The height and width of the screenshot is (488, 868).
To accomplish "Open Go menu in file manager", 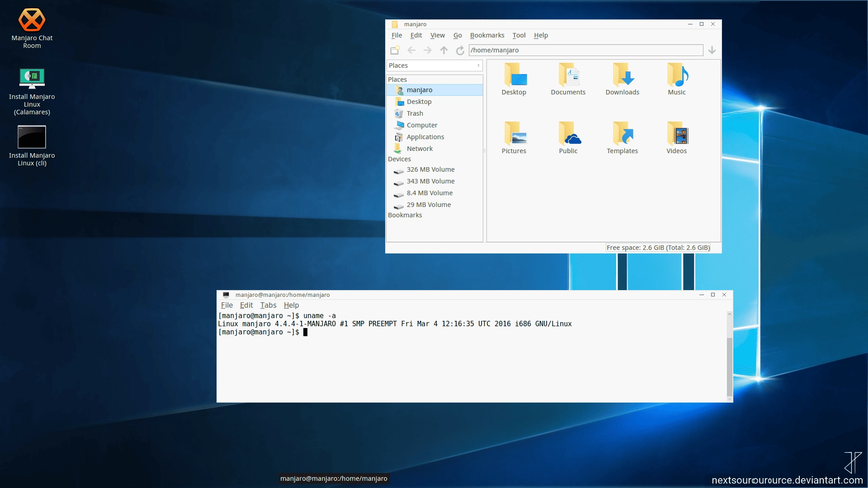I will click(x=458, y=35).
